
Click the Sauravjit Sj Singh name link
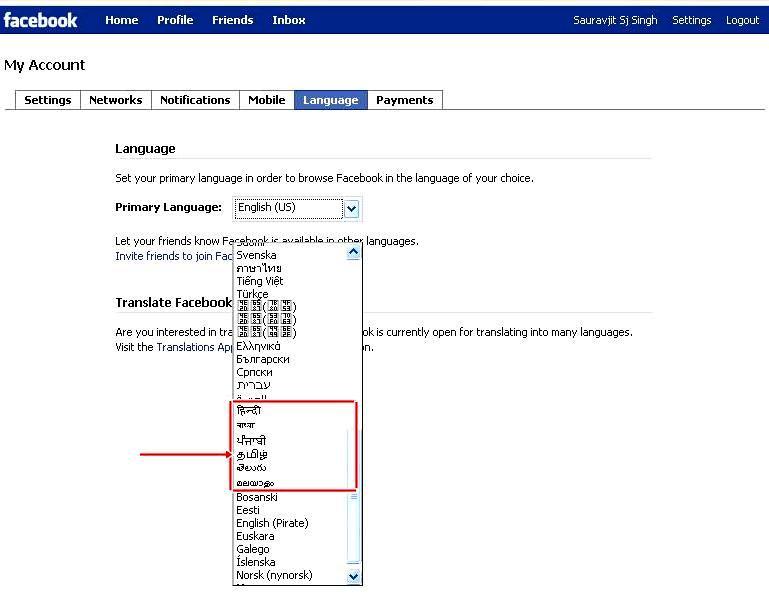point(615,20)
